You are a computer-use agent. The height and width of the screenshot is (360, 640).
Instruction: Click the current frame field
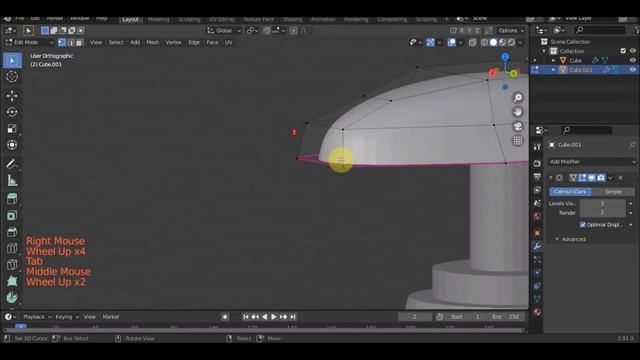pos(415,317)
